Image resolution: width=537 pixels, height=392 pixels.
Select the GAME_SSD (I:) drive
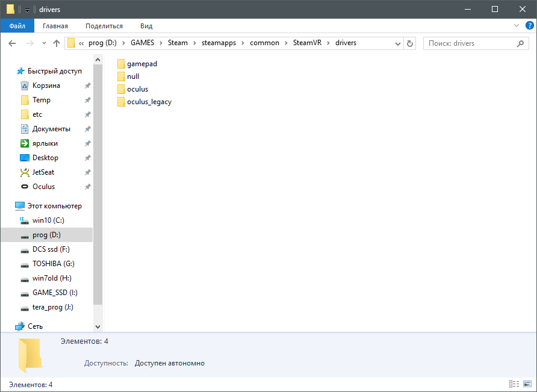pos(55,293)
